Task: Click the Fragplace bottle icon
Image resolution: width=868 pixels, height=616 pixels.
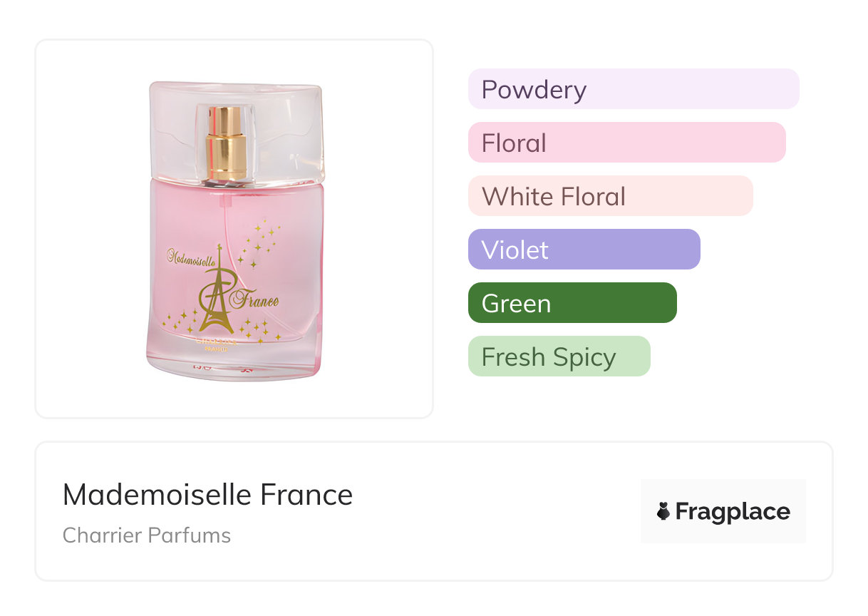Action: click(x=663, y=511)
